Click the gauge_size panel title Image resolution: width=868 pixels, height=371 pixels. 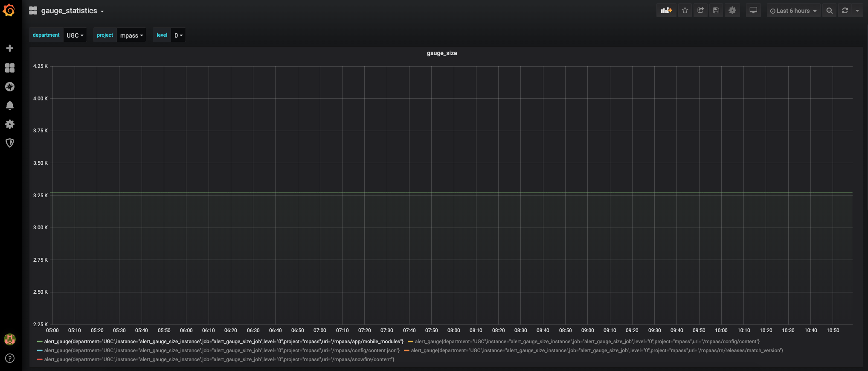click(442, 53)
